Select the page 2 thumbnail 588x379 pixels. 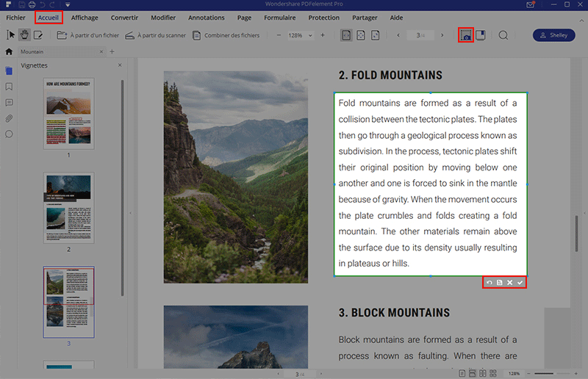(x=68, y=208)
